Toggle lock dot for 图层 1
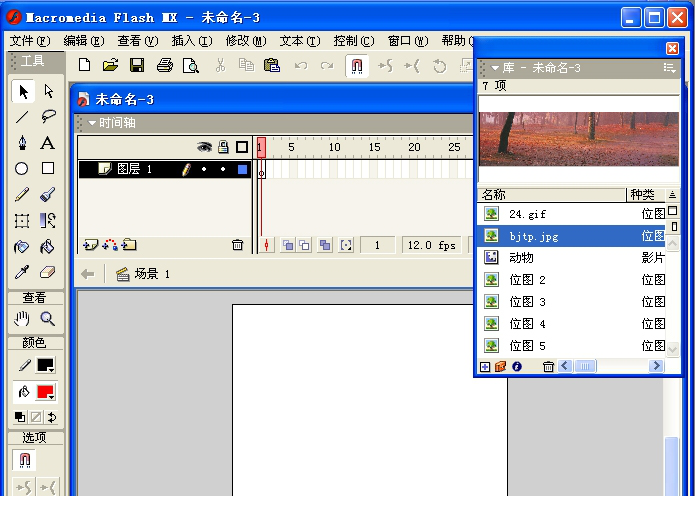 click(x=223, y=169)
